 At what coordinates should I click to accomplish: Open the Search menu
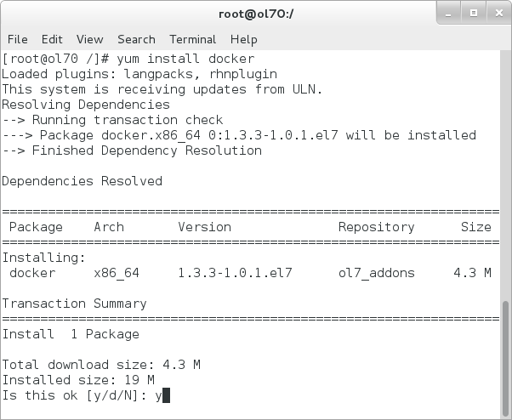click(136, 39)
